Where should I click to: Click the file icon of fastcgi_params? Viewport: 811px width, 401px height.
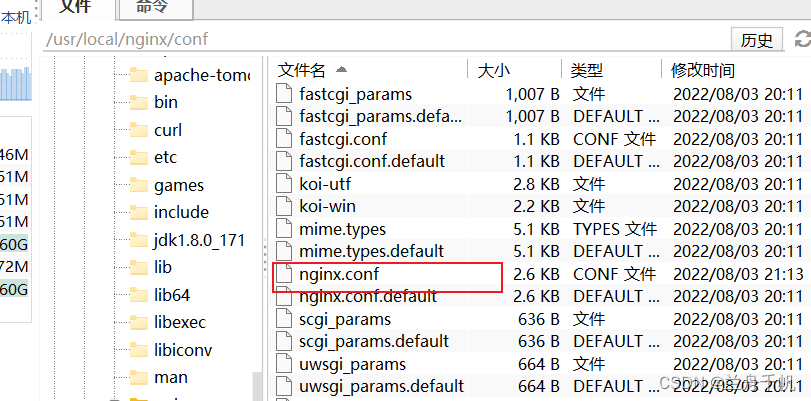283,94
